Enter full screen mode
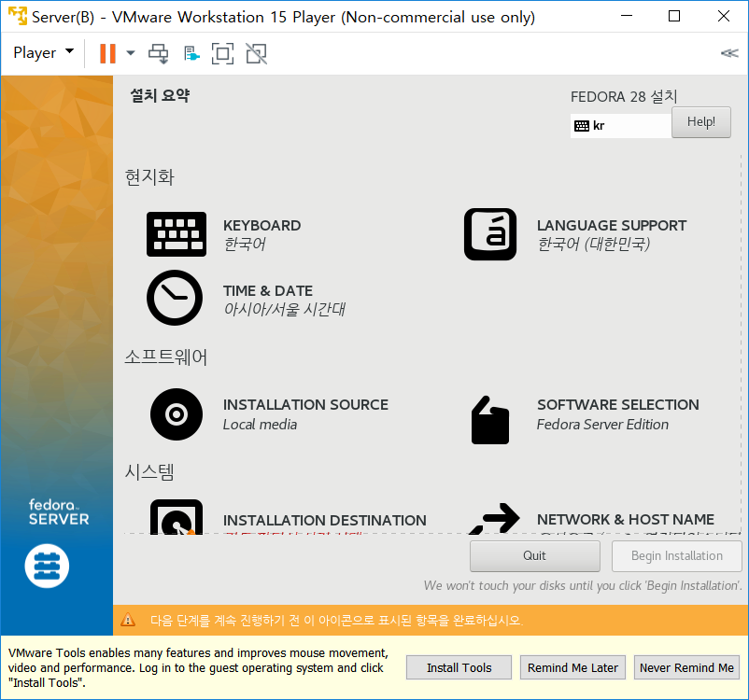749x700 pixels. click(222, 53)
